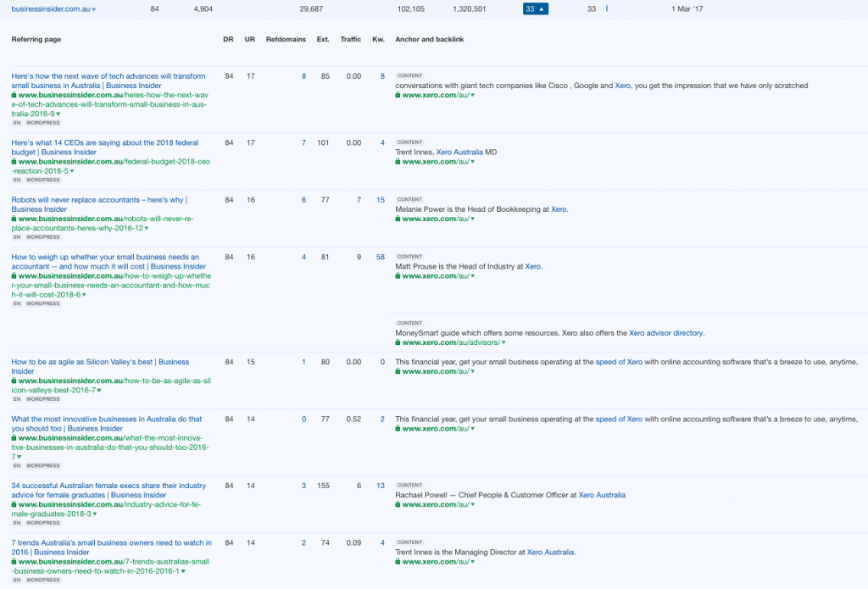Click the 1,320,501 value in the top row

click(x=469, y=8)
